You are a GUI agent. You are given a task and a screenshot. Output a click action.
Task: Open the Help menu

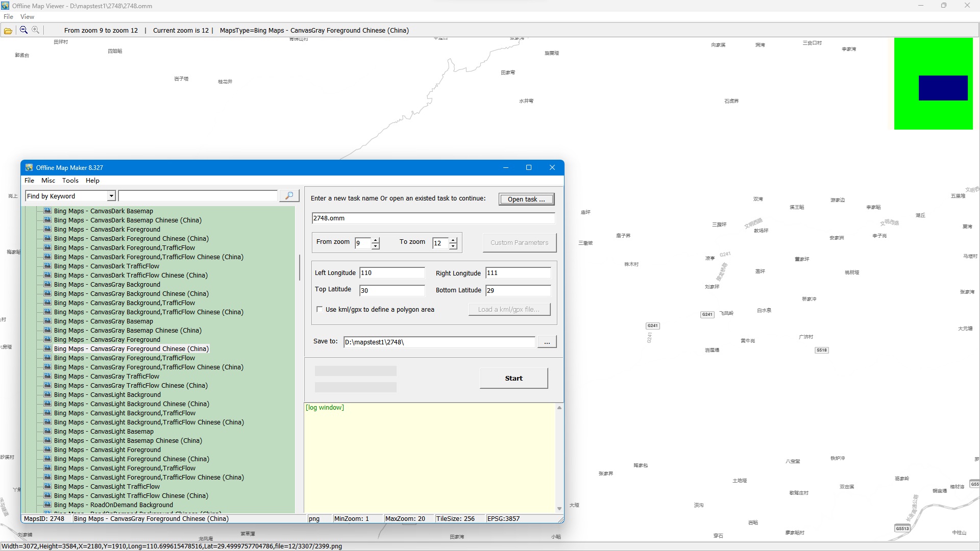(92, 180)
